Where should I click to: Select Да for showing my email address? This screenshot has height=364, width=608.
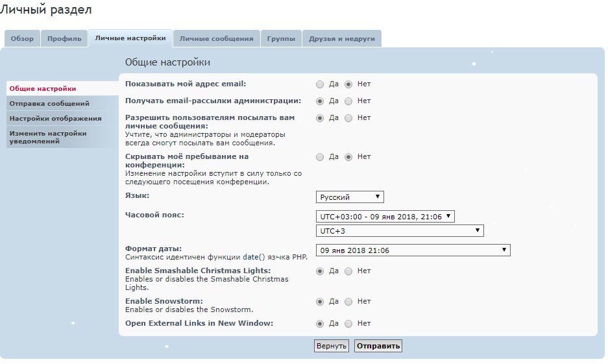click(x=320, y=84)
